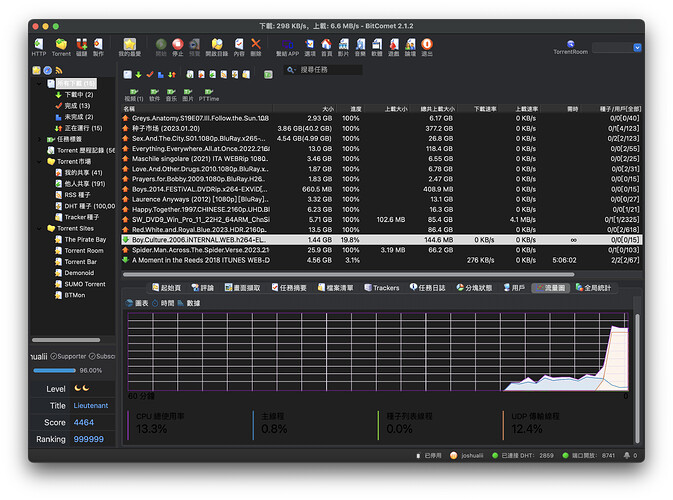Viewport: 673px width, 500px height.
Task: Click the Lieutenant title link
Action: tap(91, 405)
